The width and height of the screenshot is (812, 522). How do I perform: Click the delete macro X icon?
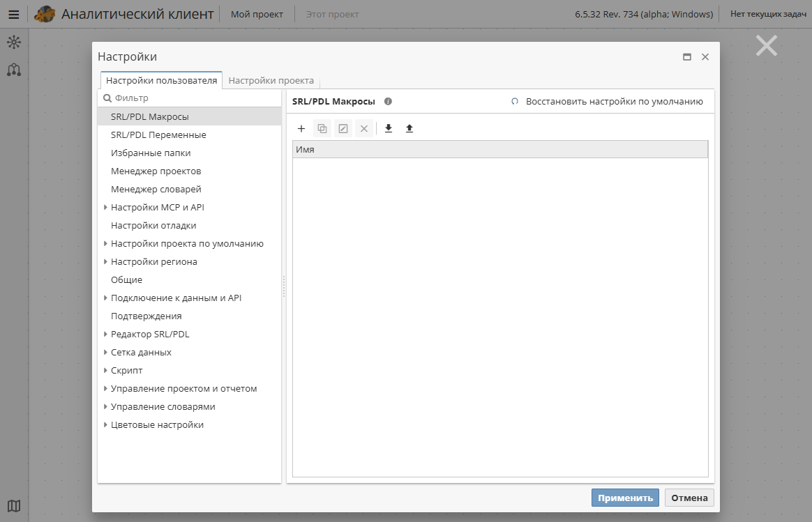(363, 128)
